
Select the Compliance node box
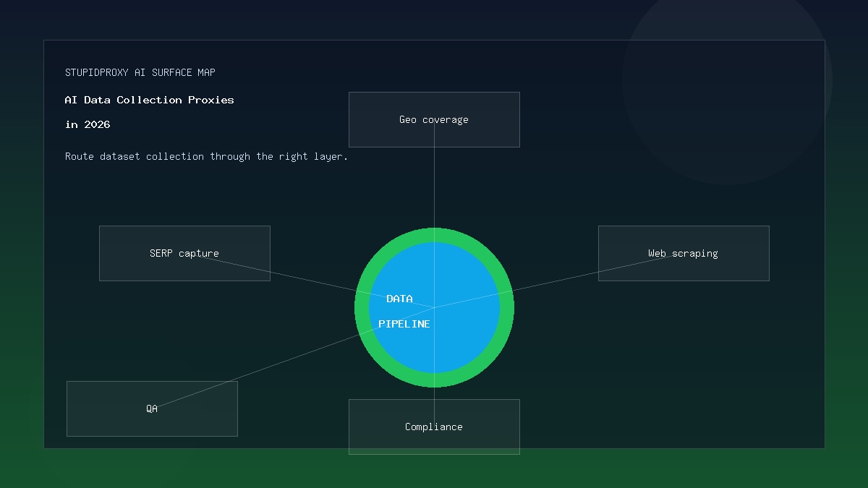(x=434, y=427)
